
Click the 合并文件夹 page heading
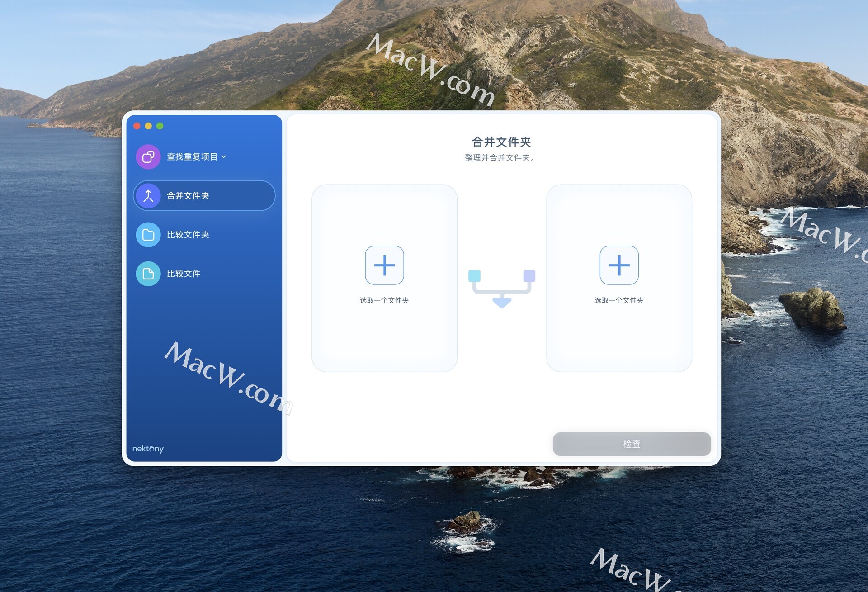tap(501, 142)
